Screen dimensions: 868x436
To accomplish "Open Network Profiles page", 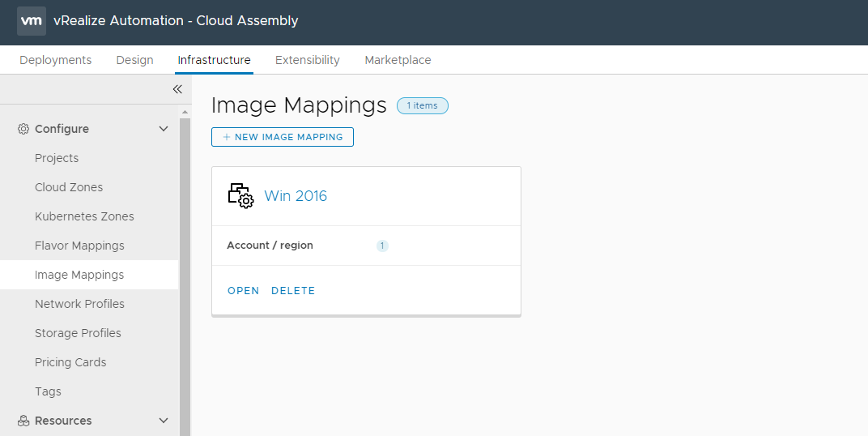I will pos(79,304).
